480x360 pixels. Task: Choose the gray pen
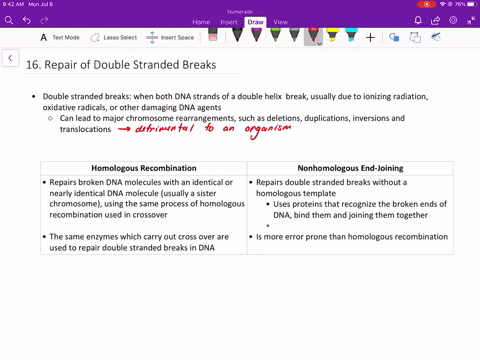click(294, 35)
